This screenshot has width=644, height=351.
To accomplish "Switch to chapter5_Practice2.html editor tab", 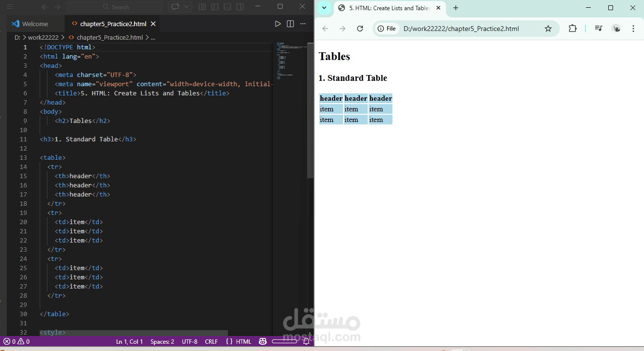I will click(x=113, y=24).
